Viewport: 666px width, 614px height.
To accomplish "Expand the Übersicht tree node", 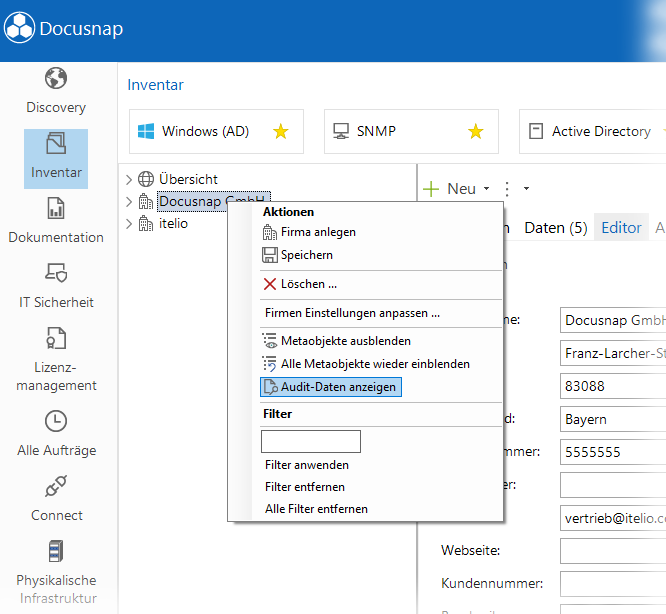I will pos(129,179).
